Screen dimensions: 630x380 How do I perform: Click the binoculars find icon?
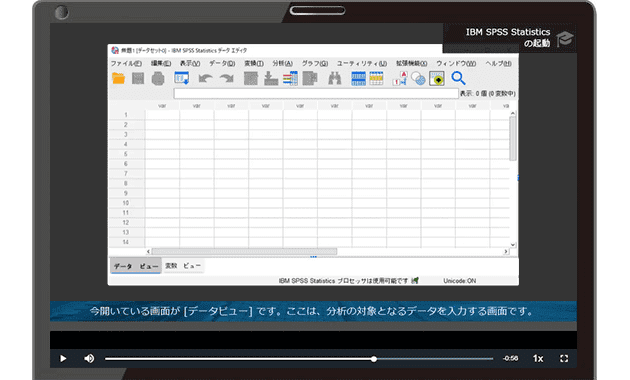334,78
